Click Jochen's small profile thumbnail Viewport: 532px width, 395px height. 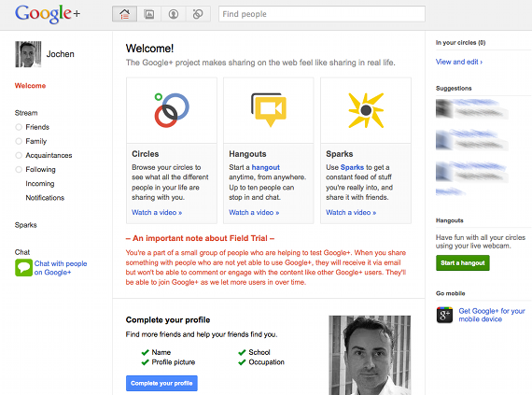click(28, 54)
